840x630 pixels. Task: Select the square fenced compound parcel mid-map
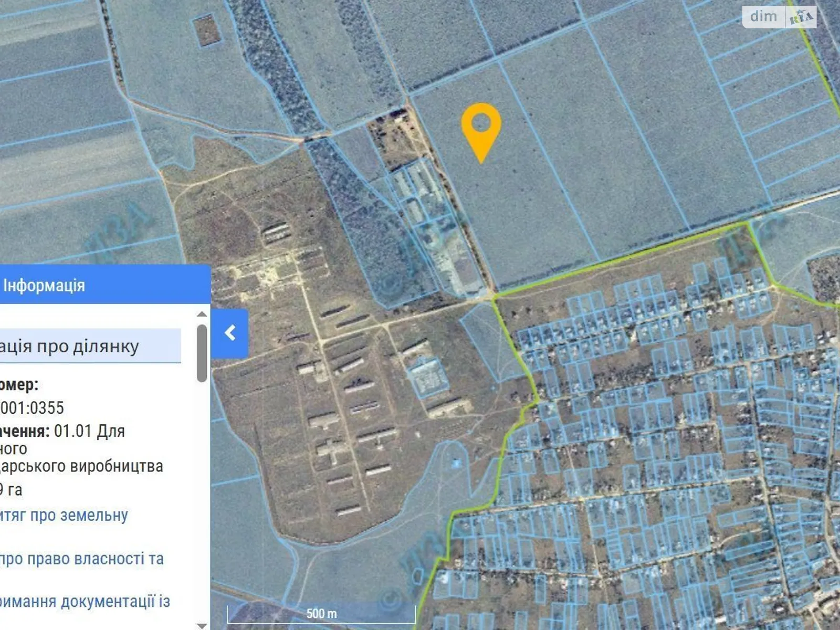click(x=428, y=376)
